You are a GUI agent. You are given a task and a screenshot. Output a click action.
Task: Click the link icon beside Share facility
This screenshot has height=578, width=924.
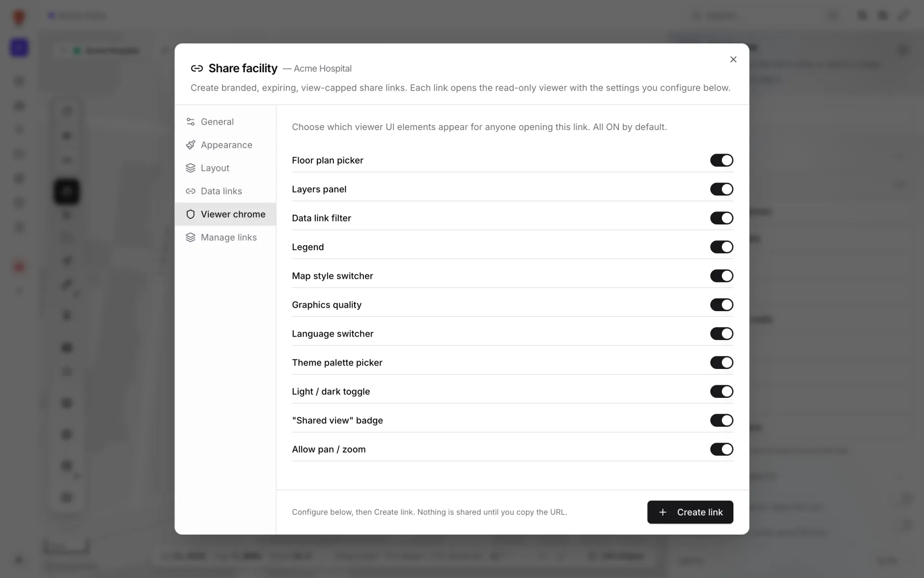click(197, 68)
